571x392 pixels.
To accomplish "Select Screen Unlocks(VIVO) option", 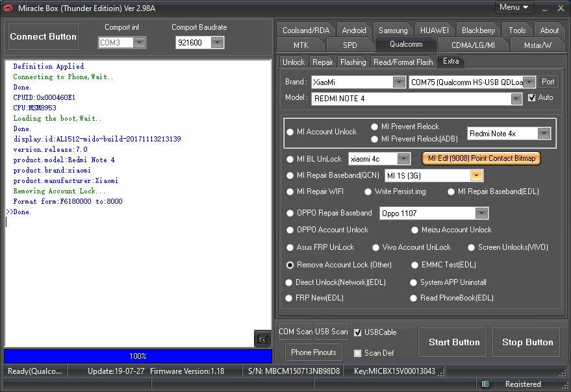I will point(471,247).
